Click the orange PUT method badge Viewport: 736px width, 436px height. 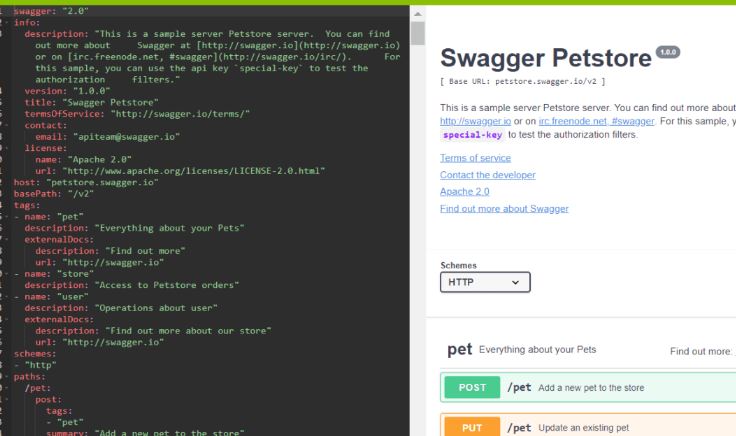[472, 427]
